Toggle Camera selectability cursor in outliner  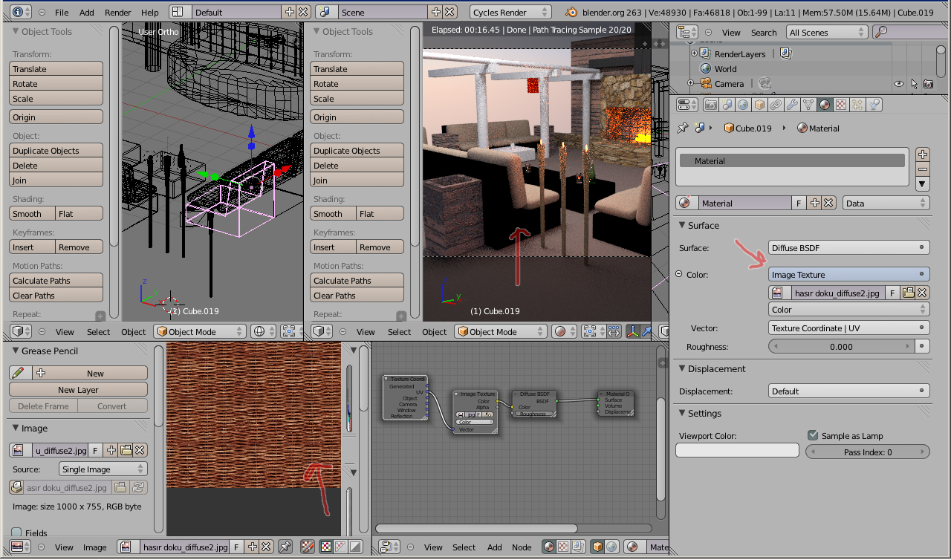tap(914, 84)
